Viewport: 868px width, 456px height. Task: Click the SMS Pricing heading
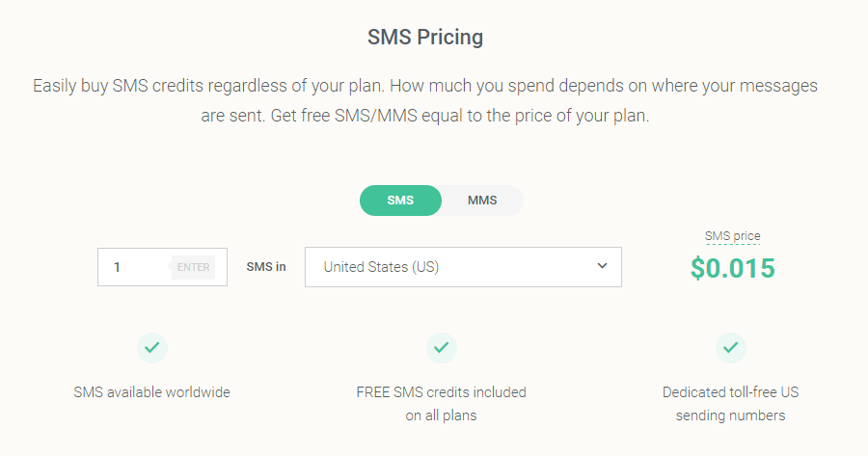(x=425, y=37)
